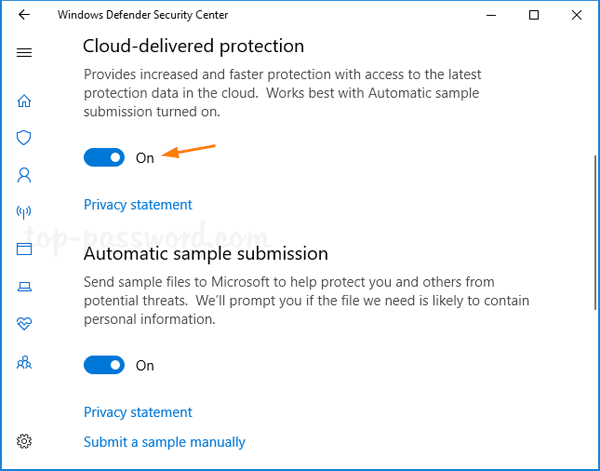600x471 pixels.
Task: Click Submit a sample manually link
Action: pyautogui.click(x=165, y=442)
